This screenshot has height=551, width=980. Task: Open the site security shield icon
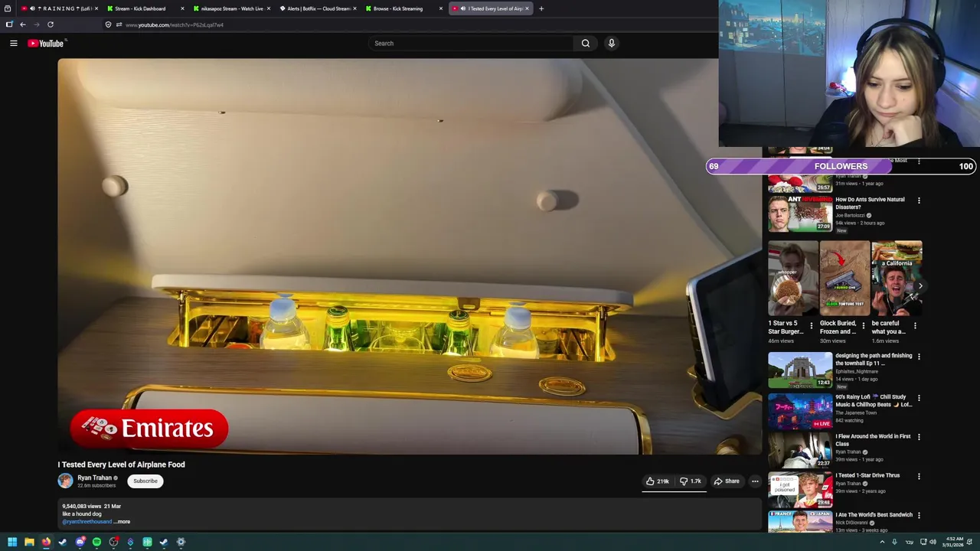108,24
